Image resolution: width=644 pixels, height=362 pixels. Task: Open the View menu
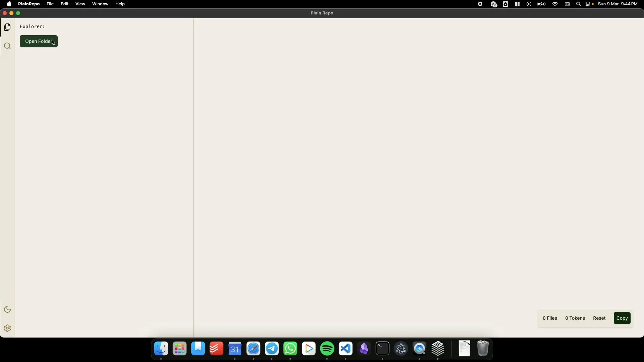[x=80, y=4]
